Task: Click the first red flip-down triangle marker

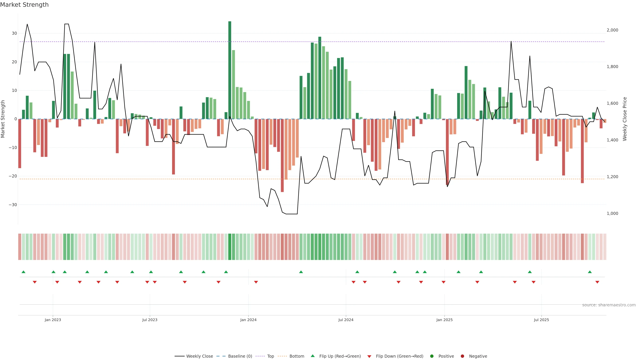Action: 35,282
